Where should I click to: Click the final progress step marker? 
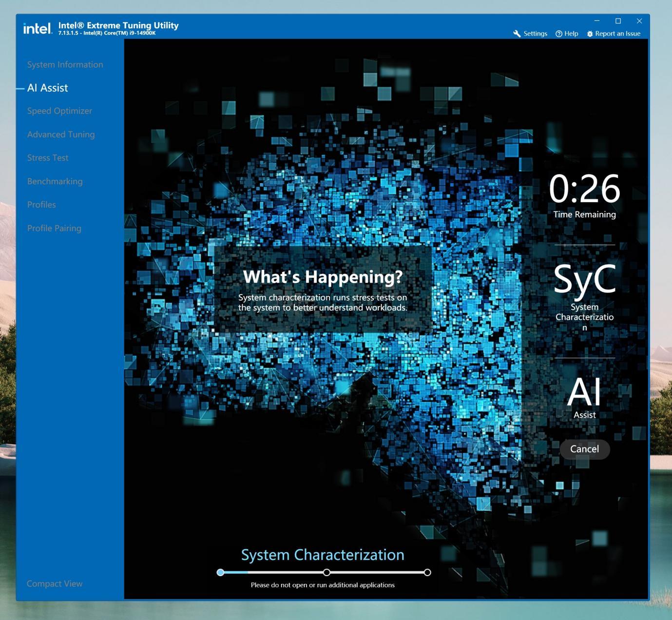pyautogui.click(x=427, y=572)
